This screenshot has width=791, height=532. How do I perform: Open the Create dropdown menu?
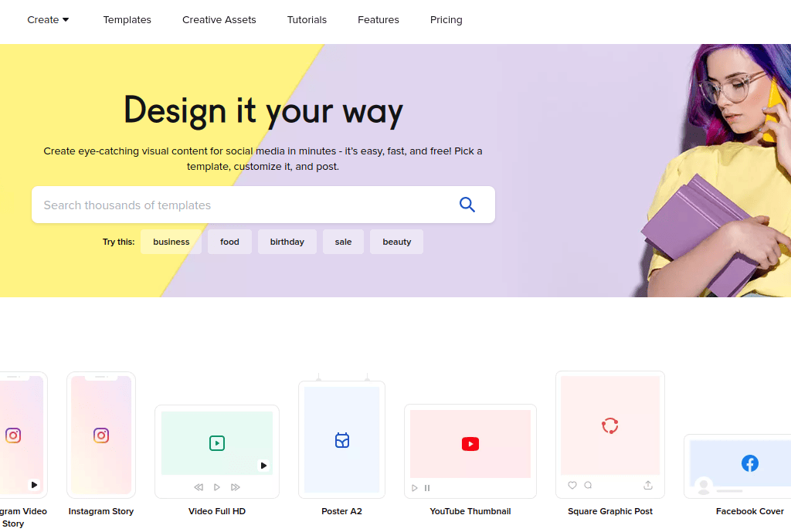point(48,19)
